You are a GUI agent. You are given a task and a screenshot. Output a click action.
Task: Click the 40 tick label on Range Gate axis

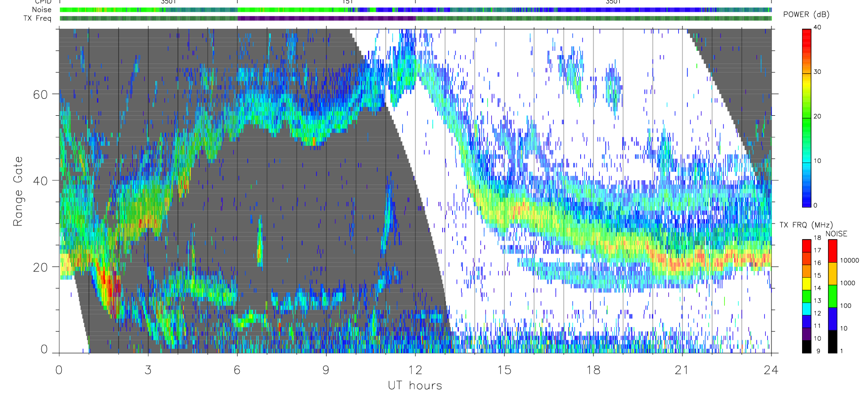click(x=41, y=181)
